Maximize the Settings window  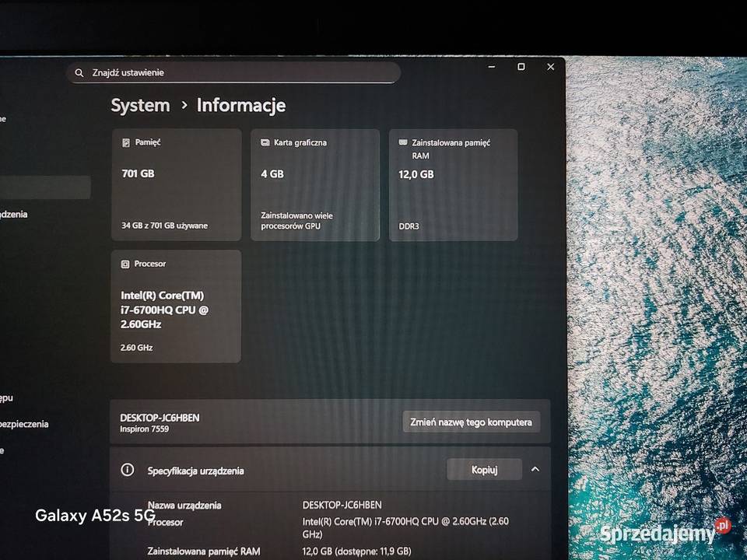click(x=521, y=67)
